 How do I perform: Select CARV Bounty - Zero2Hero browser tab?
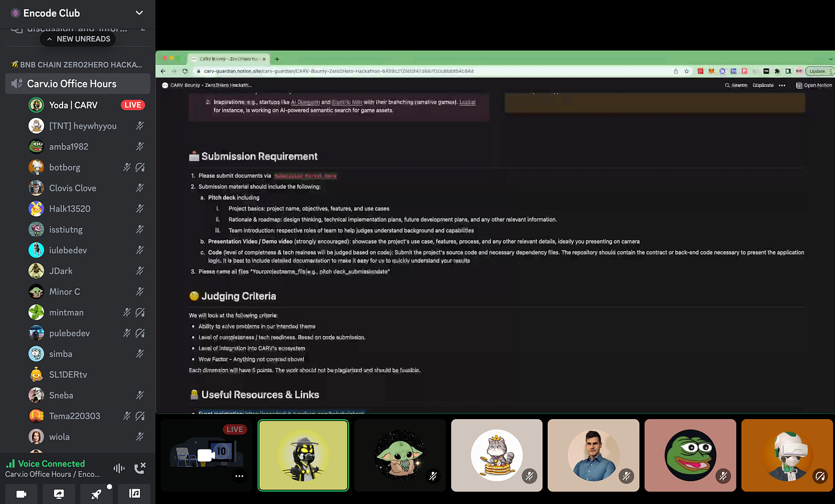(x=229, y=59)
